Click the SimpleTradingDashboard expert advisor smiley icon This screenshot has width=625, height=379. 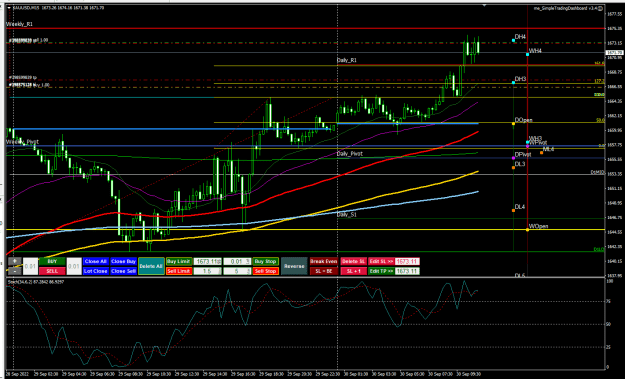[601, 8]
